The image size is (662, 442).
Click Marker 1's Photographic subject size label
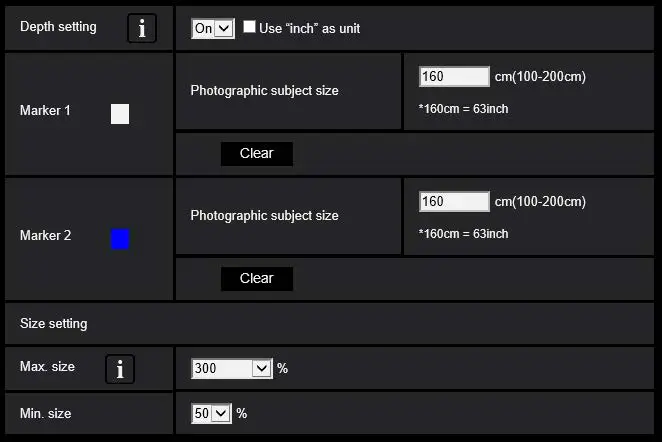click(x=264, y=91)
